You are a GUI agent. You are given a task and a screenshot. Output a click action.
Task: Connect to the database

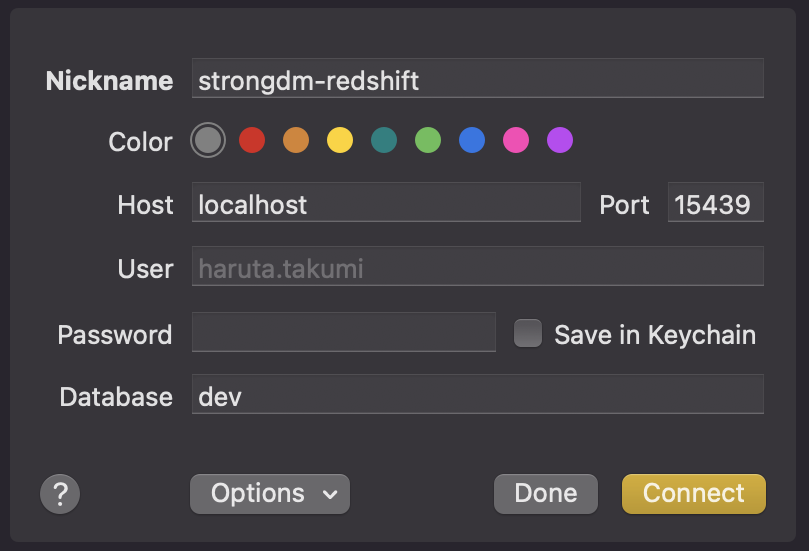[x=694, y=494]
